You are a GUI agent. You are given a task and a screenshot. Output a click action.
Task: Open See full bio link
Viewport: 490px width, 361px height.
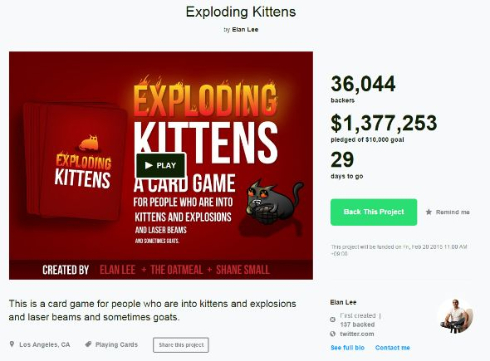click(x=347, y=348)
